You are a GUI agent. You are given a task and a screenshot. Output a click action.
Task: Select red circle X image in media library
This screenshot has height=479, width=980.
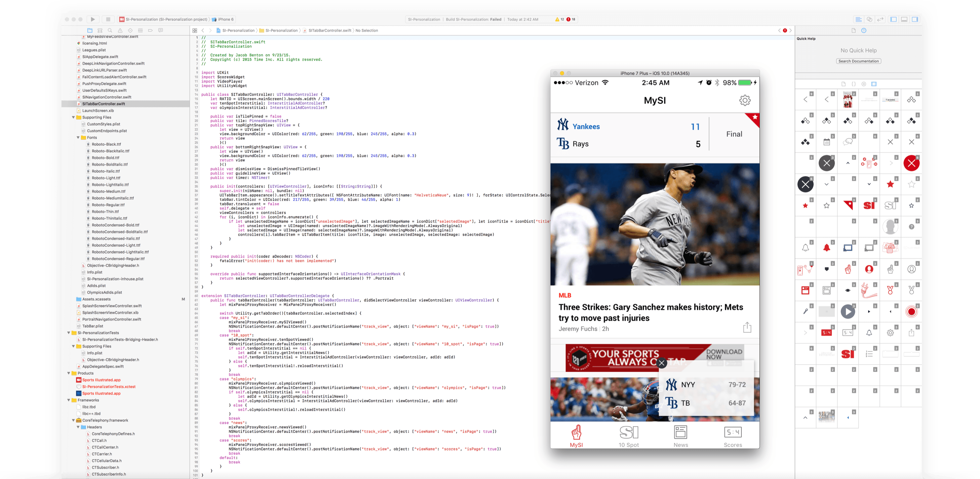(912, 164)
